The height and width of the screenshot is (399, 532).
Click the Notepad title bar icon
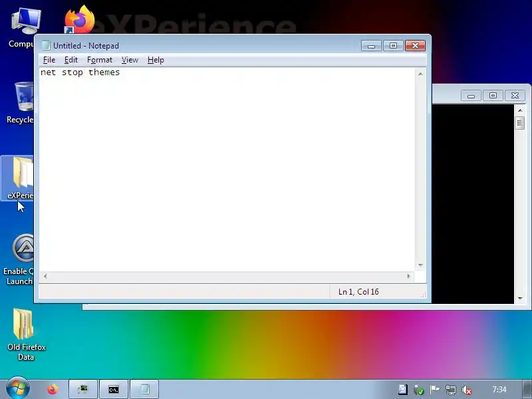point(46,45)
